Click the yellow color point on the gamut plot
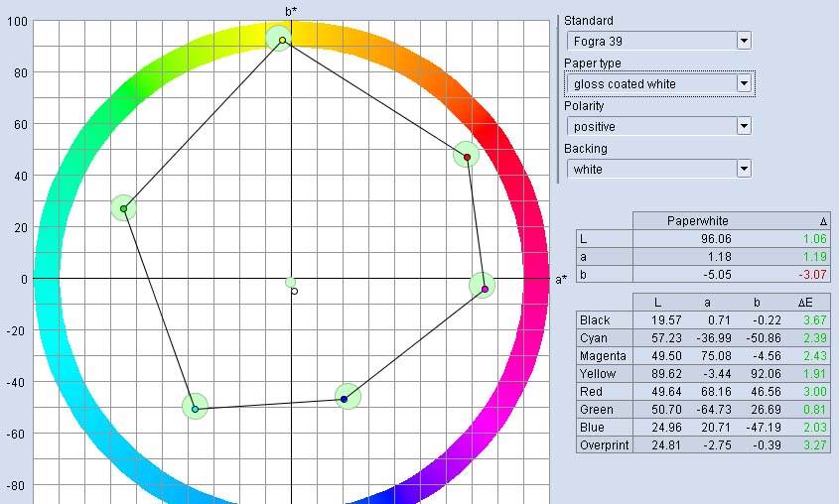The width and height of the screenshot is (839, 504). point(283,41)
